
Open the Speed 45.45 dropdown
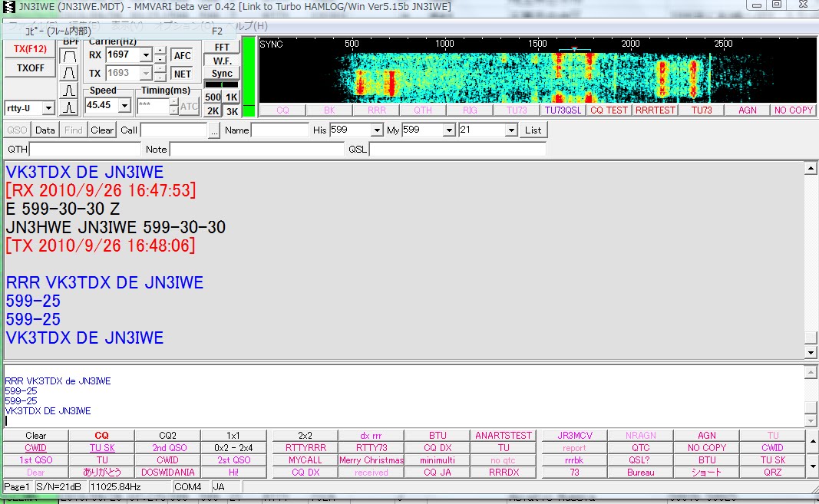pos(124,106)
